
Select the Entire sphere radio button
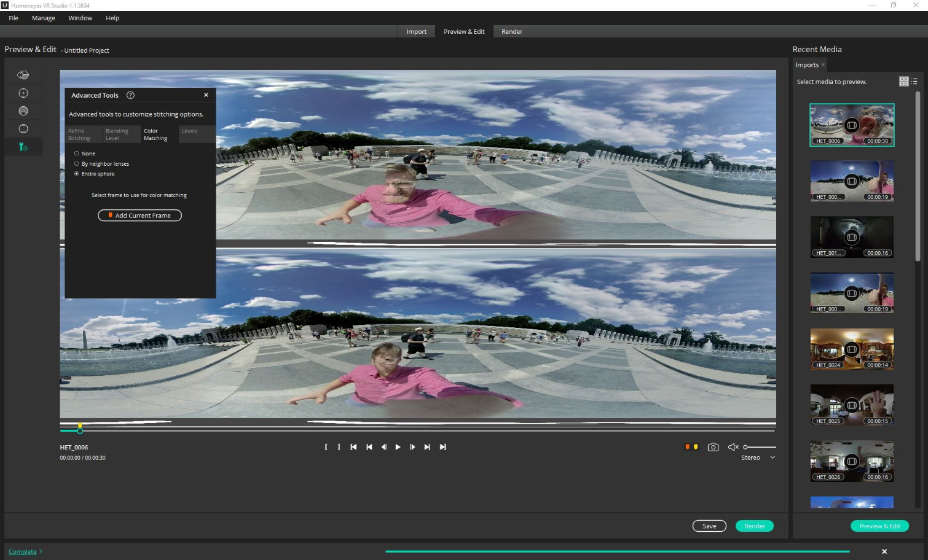(77, 174)
